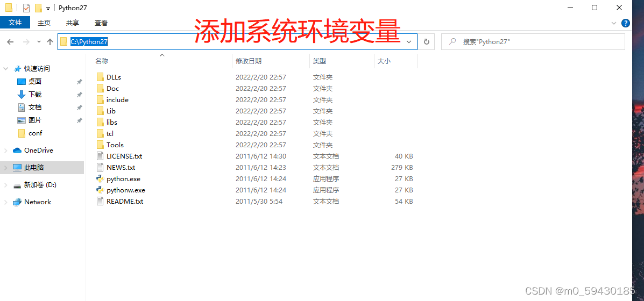The width and height of the screenshot is (644, 301).
Task: Click the python.exe application icon
Action: (x=100, y=179)
